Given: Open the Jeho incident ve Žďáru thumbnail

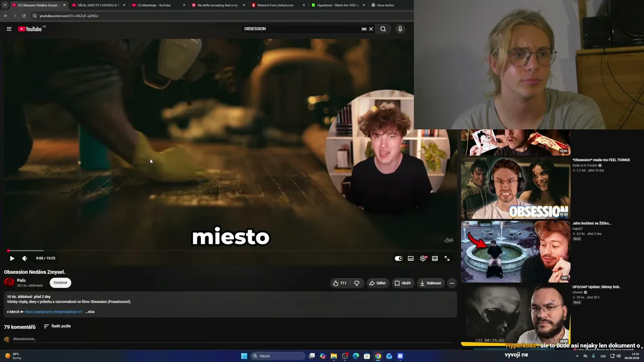Looking at the screenshot, I should tap(516, 252).
